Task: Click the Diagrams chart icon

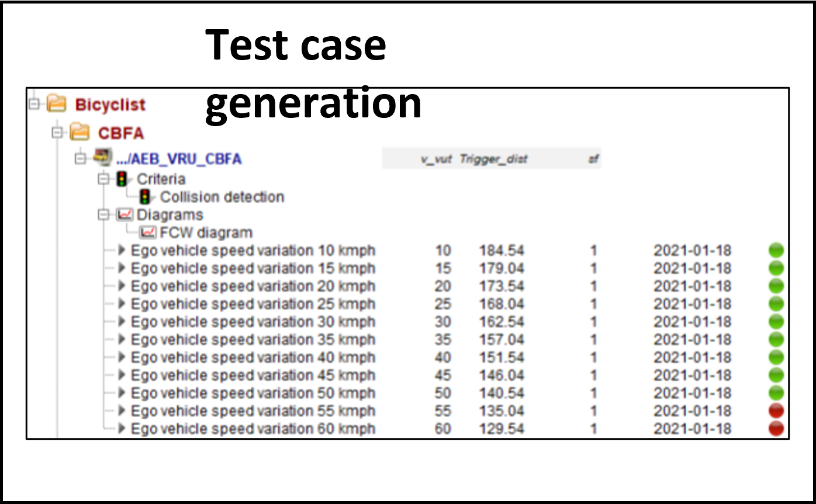Action: 125,215
